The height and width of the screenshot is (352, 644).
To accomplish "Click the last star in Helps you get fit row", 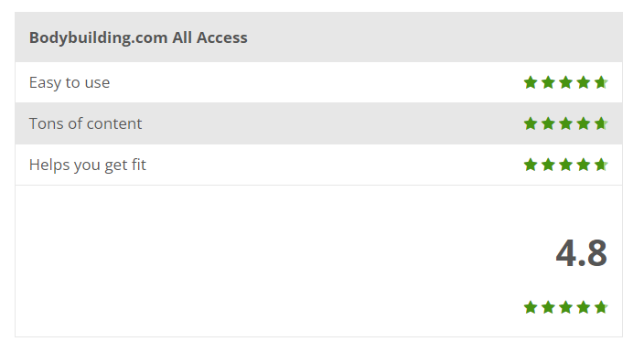I will (x=601, y=165).
